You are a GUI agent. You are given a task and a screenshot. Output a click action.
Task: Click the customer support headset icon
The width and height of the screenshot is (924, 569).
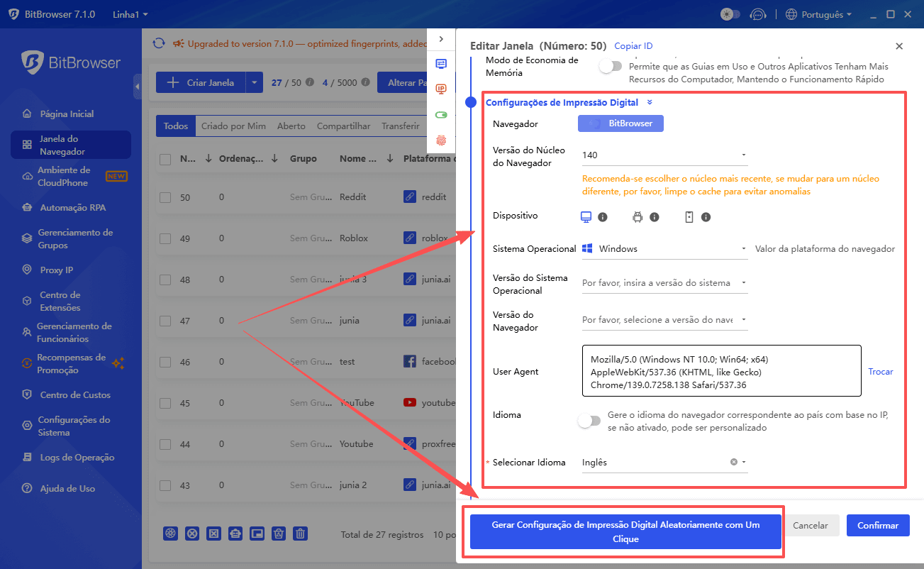pos(759,14)
